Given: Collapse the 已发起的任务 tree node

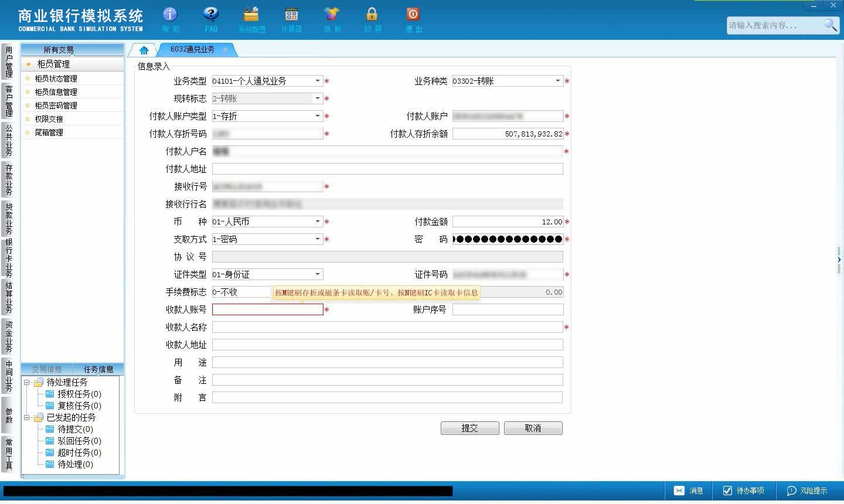Looking at the screenshot, I should [x=27, y=418].
